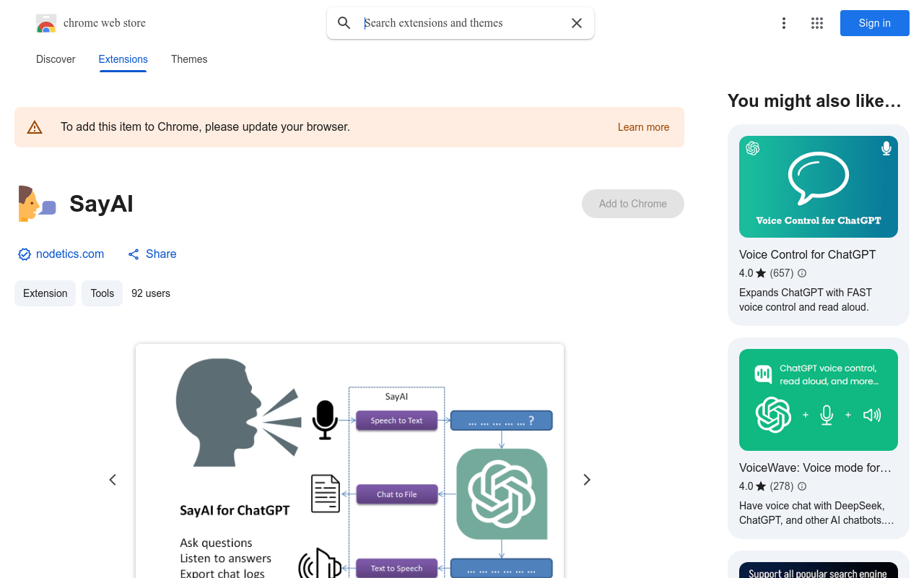Click the 92 users text
The image size is (924, 578).
coord(151,293)
